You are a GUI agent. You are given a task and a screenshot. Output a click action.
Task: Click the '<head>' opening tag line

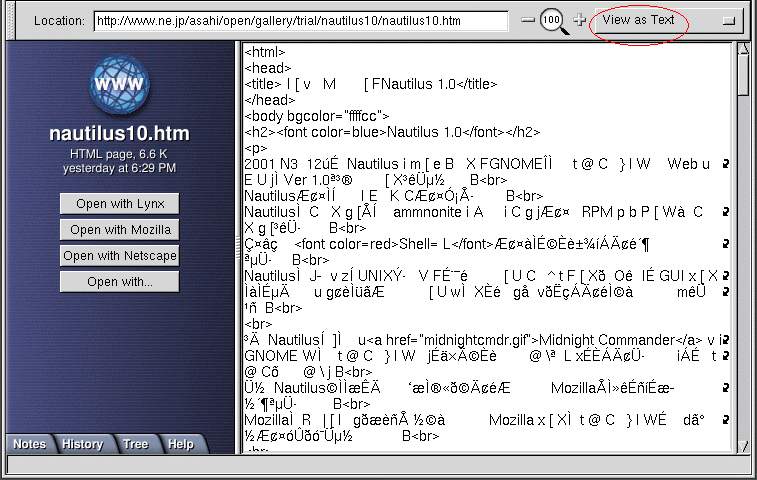point(267,68)
